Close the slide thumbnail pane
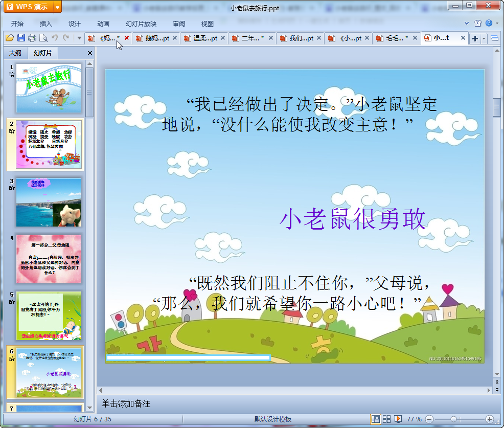Screen dimensions: 504x428 point(89,53)
